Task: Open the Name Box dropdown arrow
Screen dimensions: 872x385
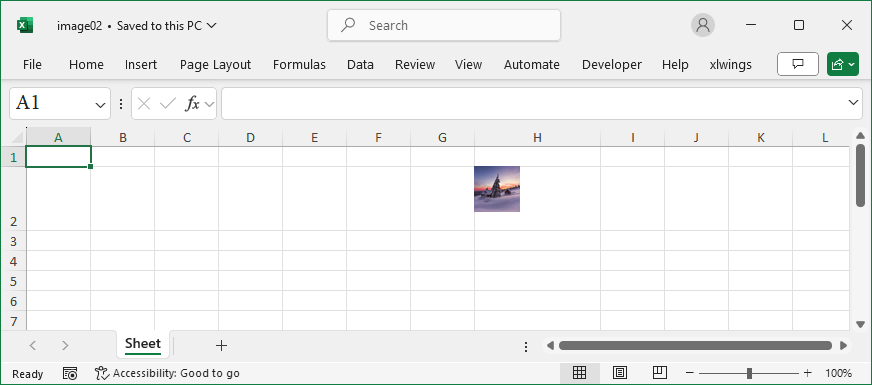Action: point(101,104)
